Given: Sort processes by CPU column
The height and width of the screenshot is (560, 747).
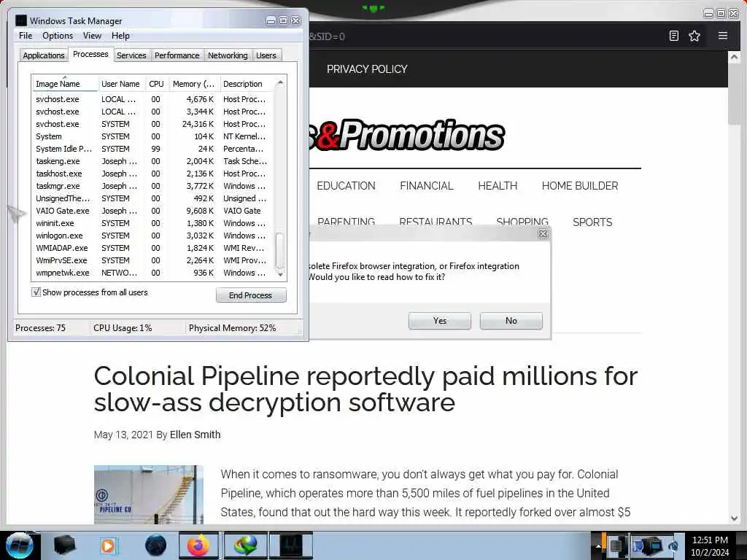Looking at the screenshot, I should pyautogui.click(x=156, y=84).
